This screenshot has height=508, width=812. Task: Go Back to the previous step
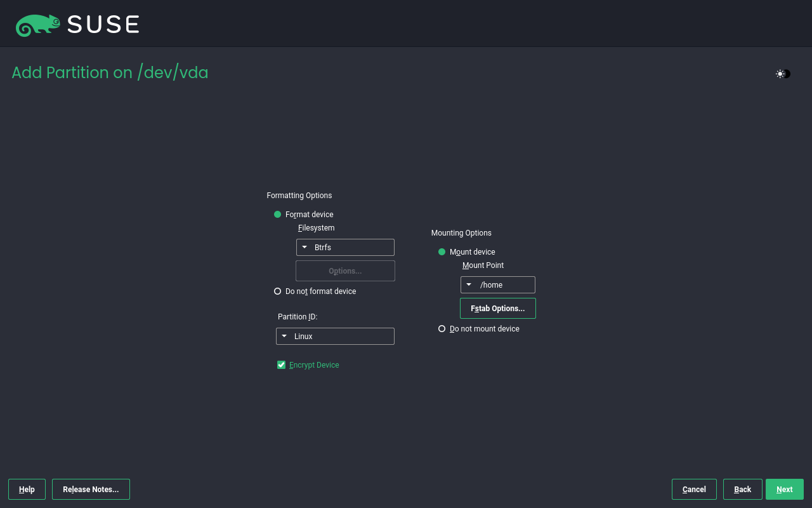(x=742, y=490)
